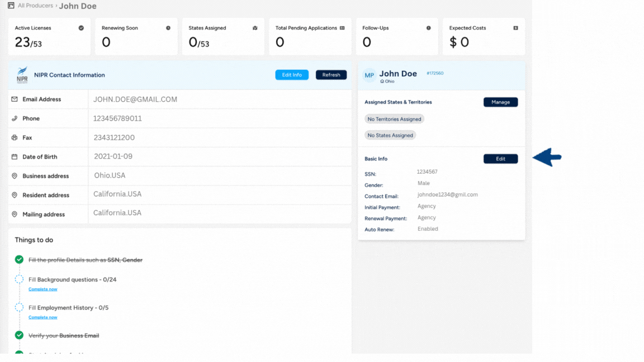Check the Fill Background questions task circle
The image size is (644, 362).
click(19, 279)
